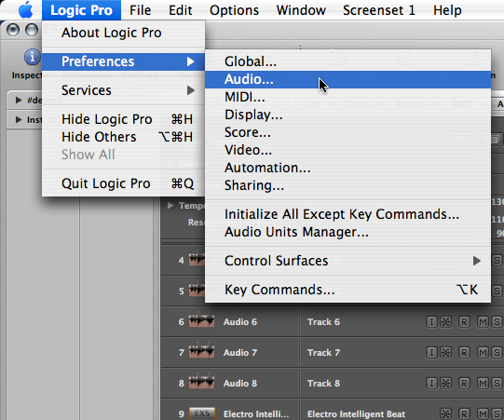Viewport: 504px width, 420px height.
Task: Enable input monitoring on Audio 7
Action: pos(431,353)
